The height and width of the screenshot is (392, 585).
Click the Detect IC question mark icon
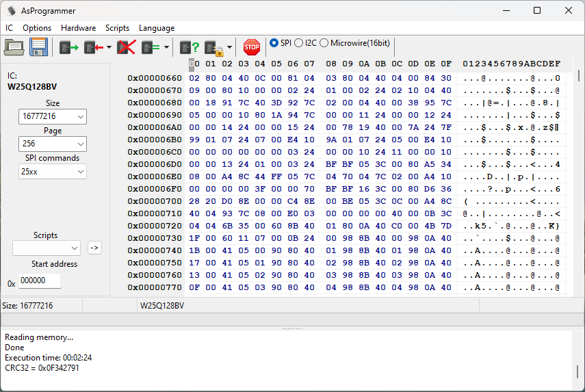click(190, 47)
